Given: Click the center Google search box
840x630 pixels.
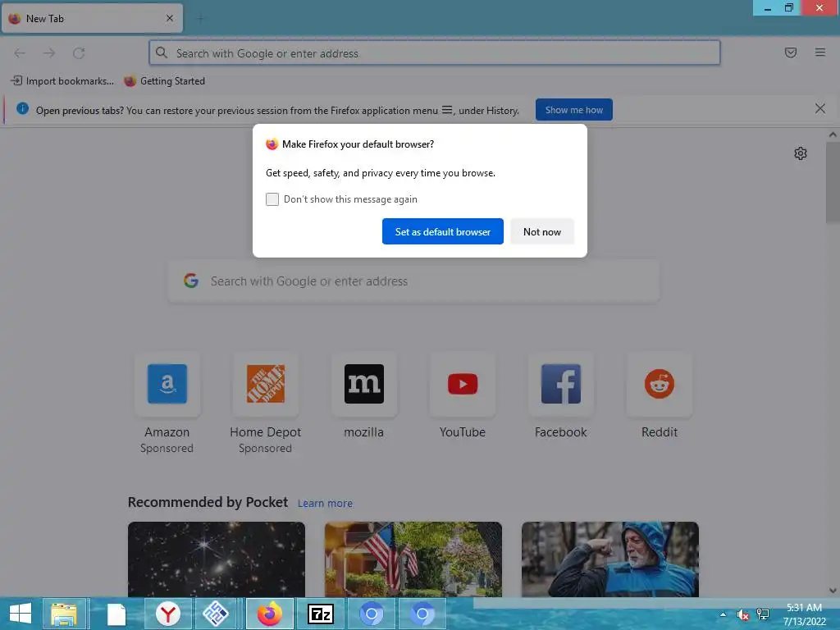Looking at the screenshot, I should (x=413, y=281).
